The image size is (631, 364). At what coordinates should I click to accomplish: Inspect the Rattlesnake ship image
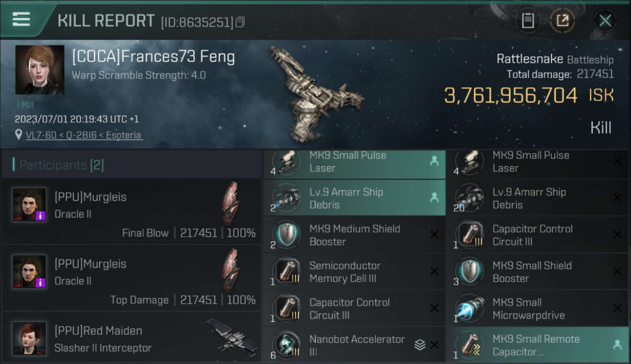click(x=315, y=95)
